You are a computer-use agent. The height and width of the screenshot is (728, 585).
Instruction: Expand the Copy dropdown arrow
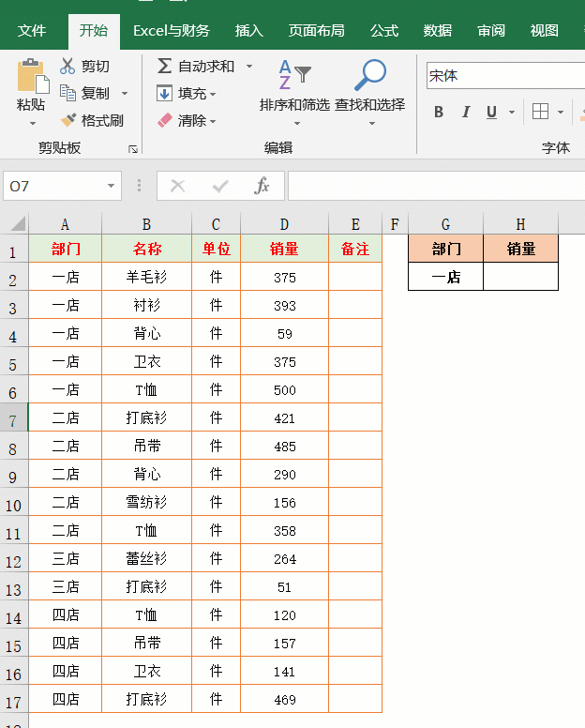125,93
